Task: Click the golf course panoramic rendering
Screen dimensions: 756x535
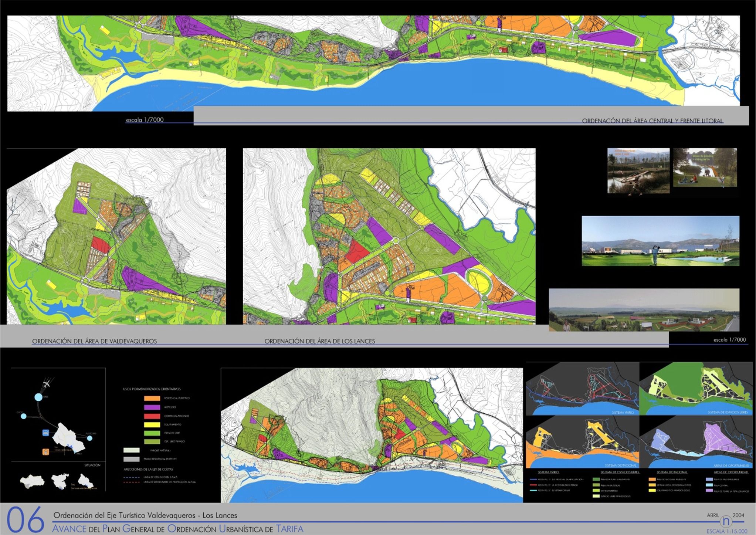Action: 661,241
